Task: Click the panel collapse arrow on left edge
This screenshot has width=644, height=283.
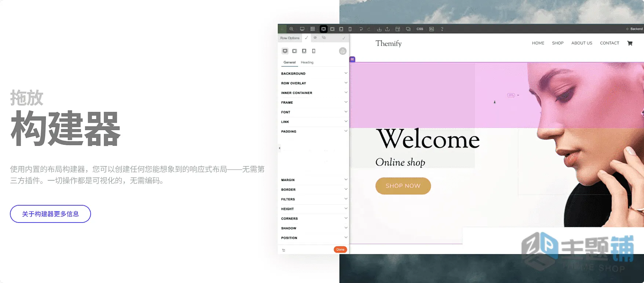Action: click(x=280, y=148)
